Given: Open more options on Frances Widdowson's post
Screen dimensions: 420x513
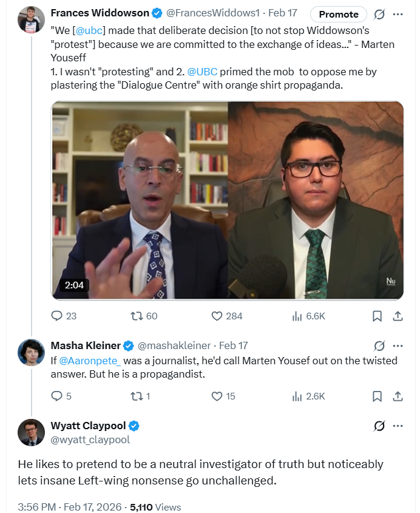Looking at the screenshot, I should (398, 14).
